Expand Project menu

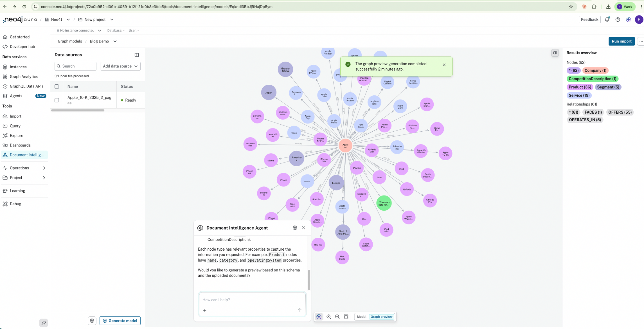(24, 178)
